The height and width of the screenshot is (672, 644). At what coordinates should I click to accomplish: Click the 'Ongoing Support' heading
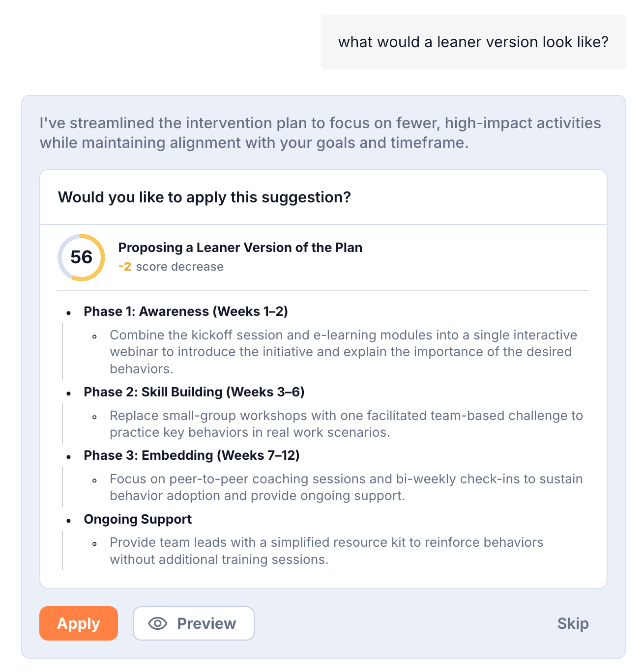click(138, 519)
